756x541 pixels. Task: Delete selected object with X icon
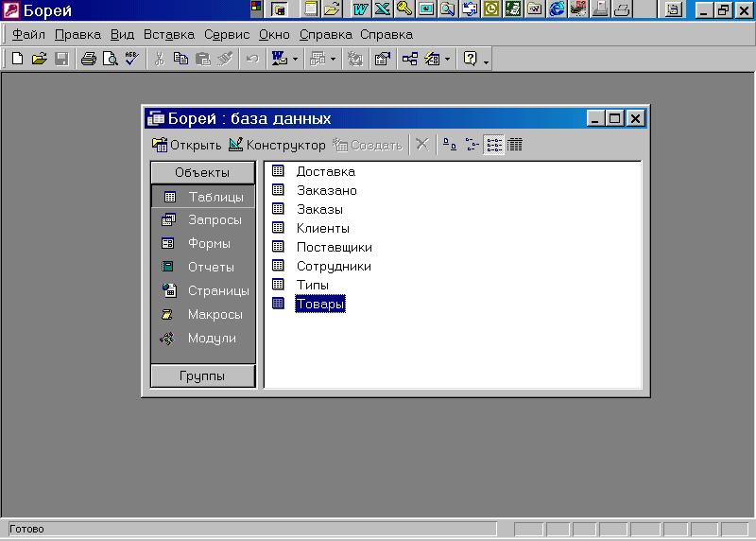click(x=422, y=145)
